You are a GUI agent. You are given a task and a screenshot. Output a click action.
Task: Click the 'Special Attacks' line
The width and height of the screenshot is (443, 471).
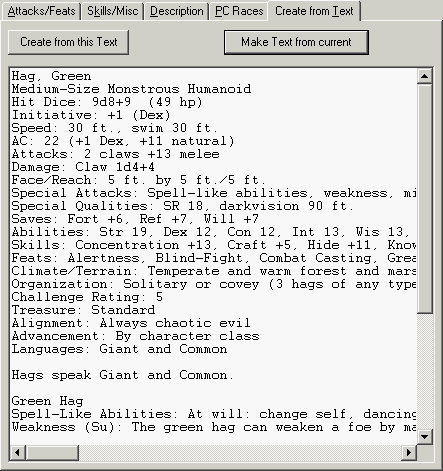(x=213, y=193)
